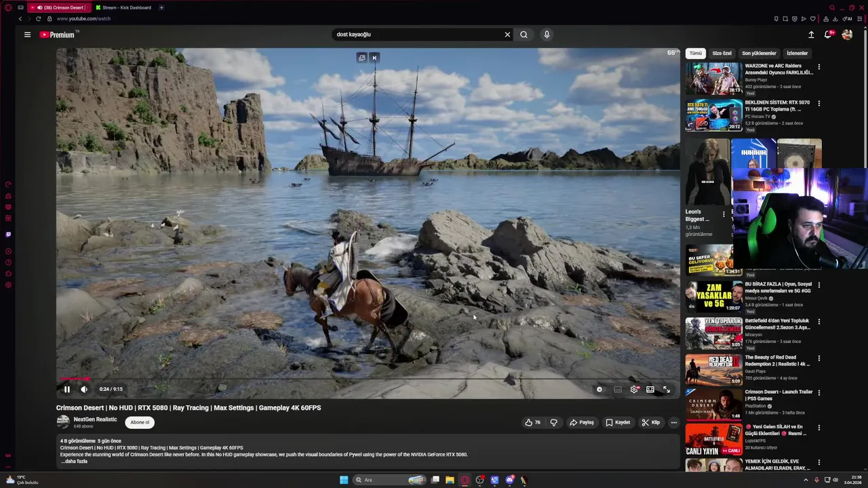Open more actions ellipsis beside Klip
The image size is (868, 488).
coord(673,422)
